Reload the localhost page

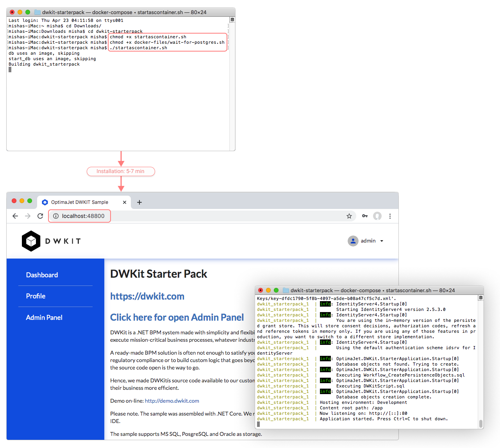40,216
